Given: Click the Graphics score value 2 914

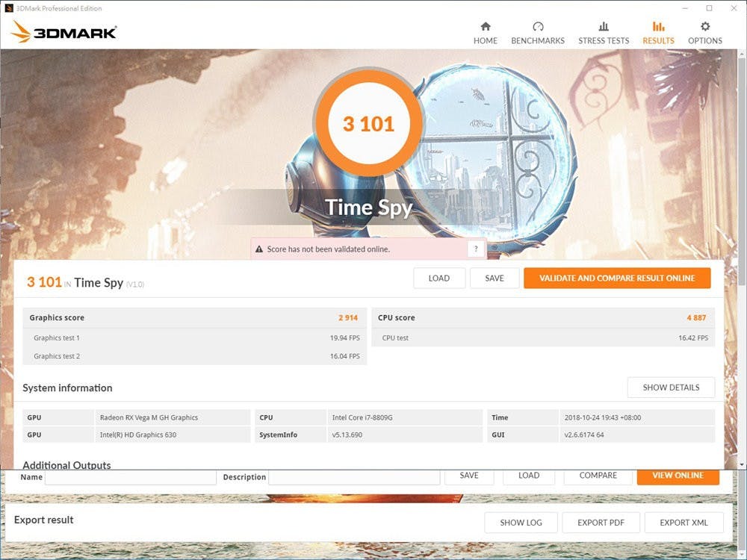Looking at the screenshot, I should [348, 317].
